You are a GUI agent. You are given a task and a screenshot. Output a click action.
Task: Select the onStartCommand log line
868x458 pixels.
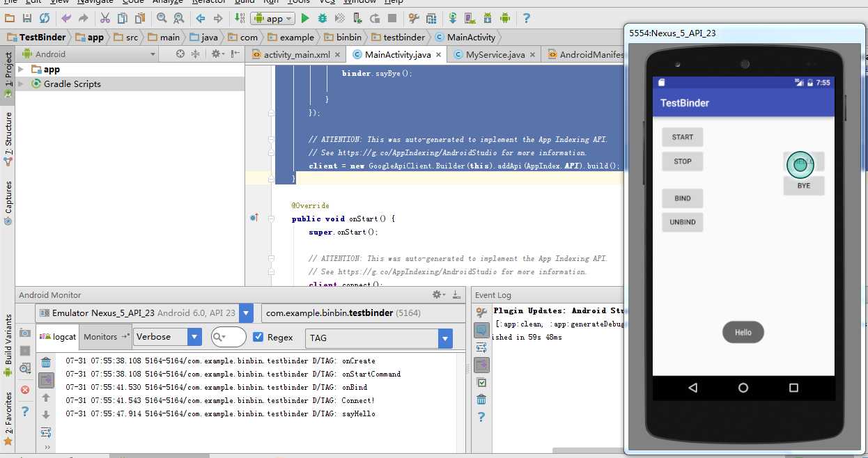233,374
